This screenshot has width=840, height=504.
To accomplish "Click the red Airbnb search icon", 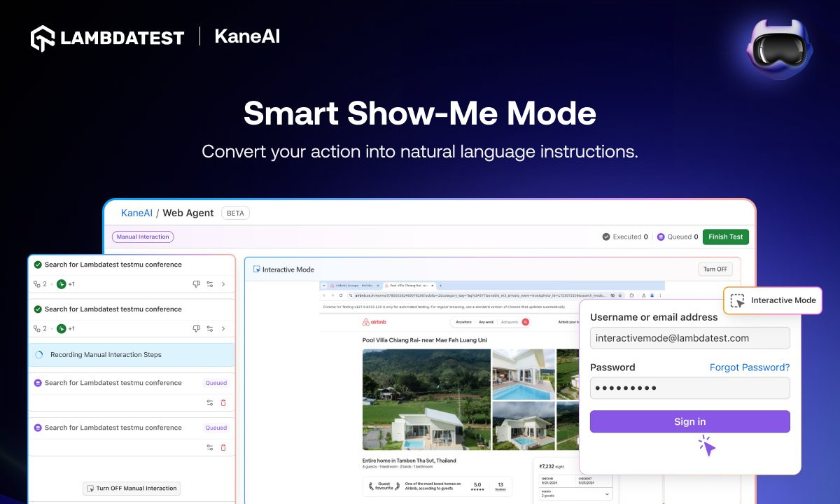I will click(526, 322).
